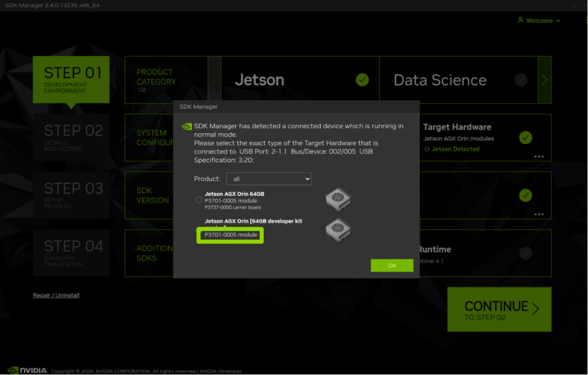Toggle the Jetson product category checkmark

point(362,80)
